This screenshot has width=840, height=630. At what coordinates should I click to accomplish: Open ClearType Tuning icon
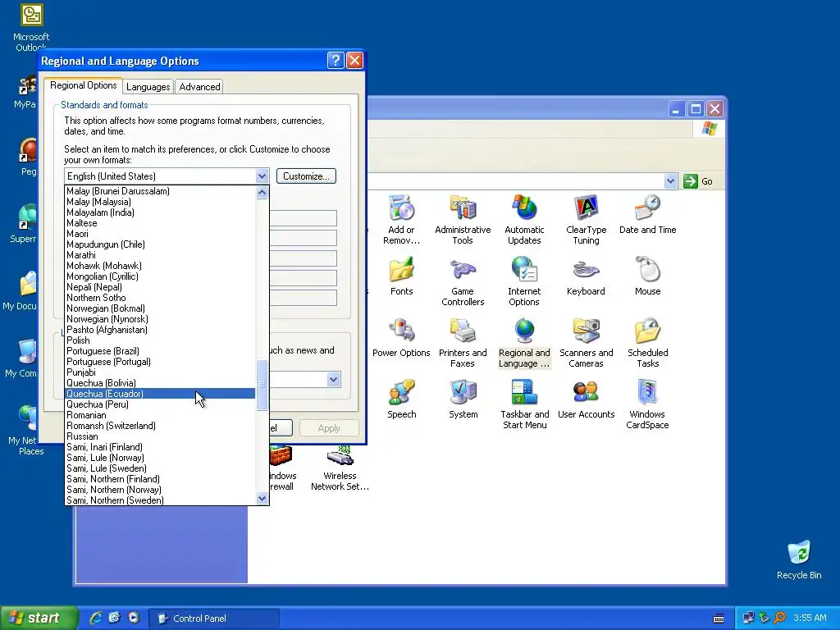(586, 208)
